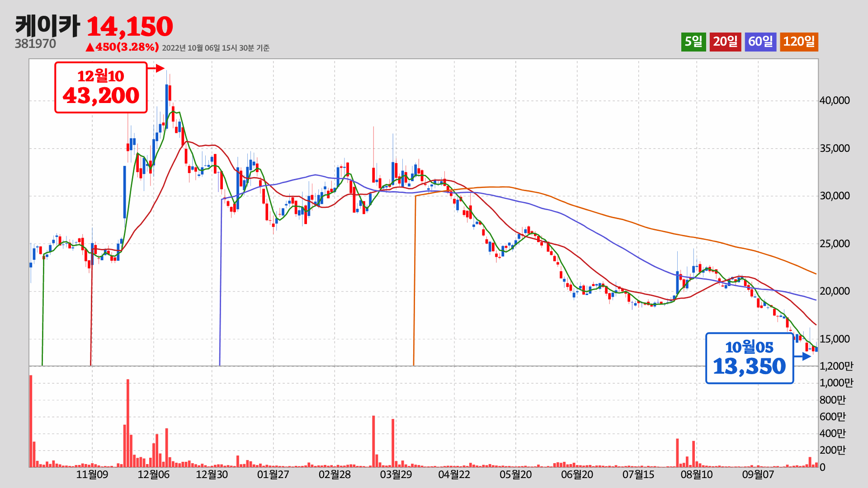
Task: Click the 06월20 date axis label
Action: (x=577, y=474)
